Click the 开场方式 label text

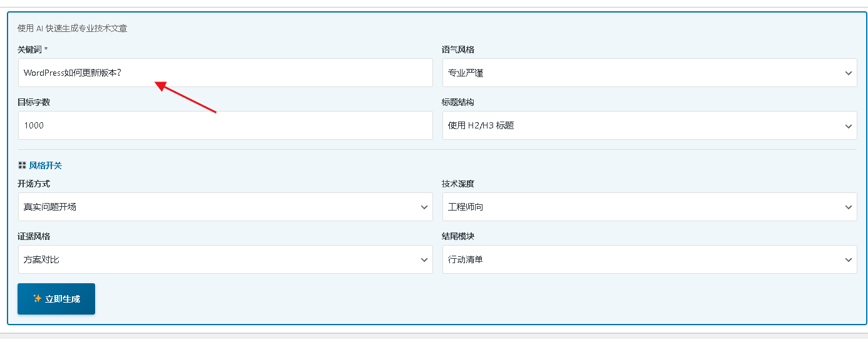click(33, 184)
